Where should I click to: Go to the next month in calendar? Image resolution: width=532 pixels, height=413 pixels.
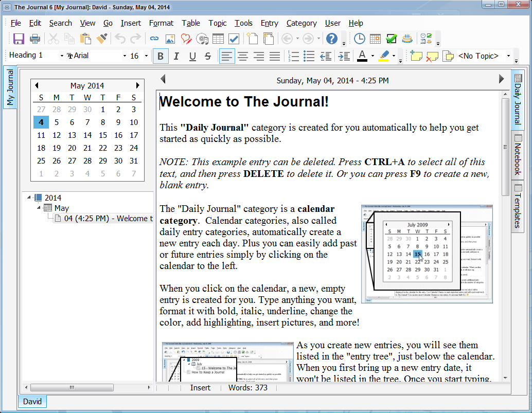(x=138, y=85)
